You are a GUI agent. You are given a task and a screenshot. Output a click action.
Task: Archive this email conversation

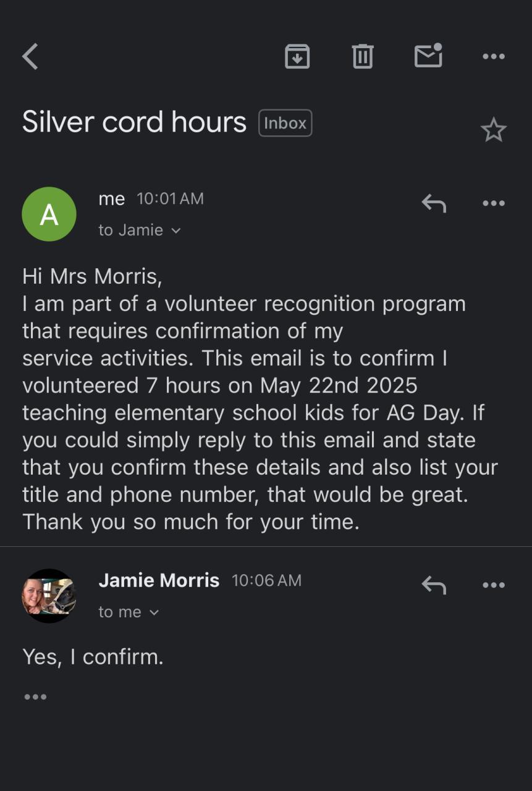click(x=297, y=57)
